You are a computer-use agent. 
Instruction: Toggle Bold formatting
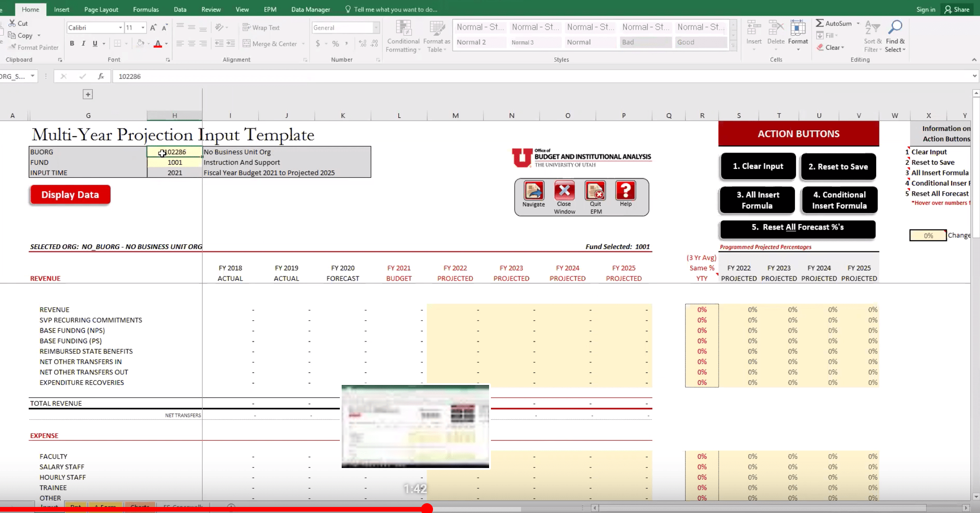coord(72,44)
